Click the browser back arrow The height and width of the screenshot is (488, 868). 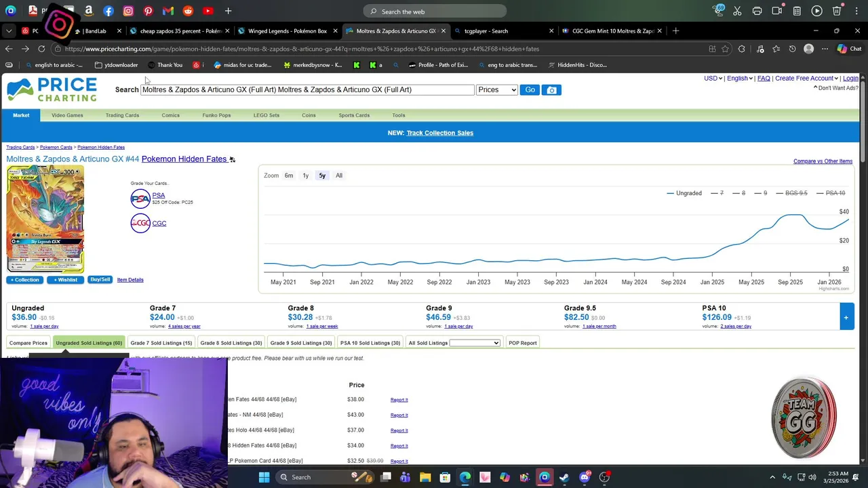(9, 49)
